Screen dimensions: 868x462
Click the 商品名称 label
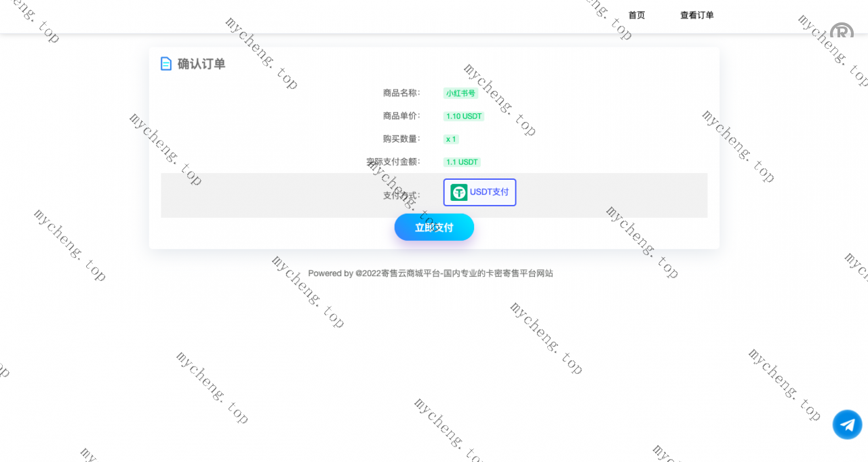coord(401,93)
